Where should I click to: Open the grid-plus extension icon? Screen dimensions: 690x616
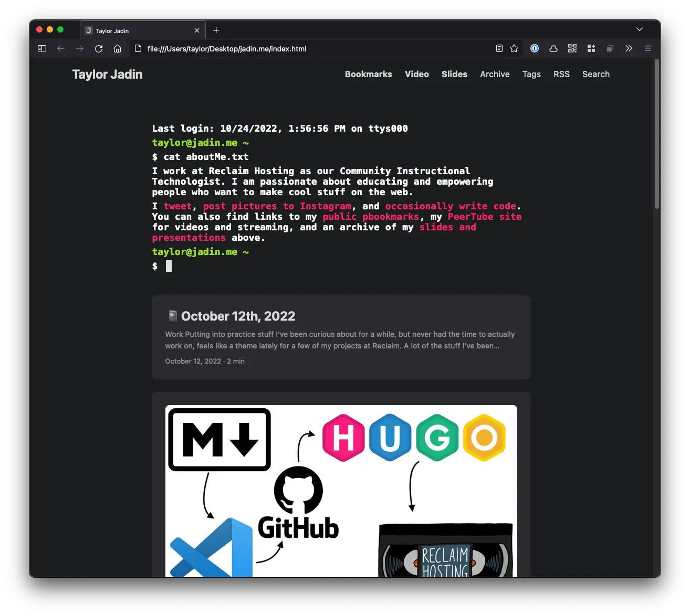tap(591, 48)
